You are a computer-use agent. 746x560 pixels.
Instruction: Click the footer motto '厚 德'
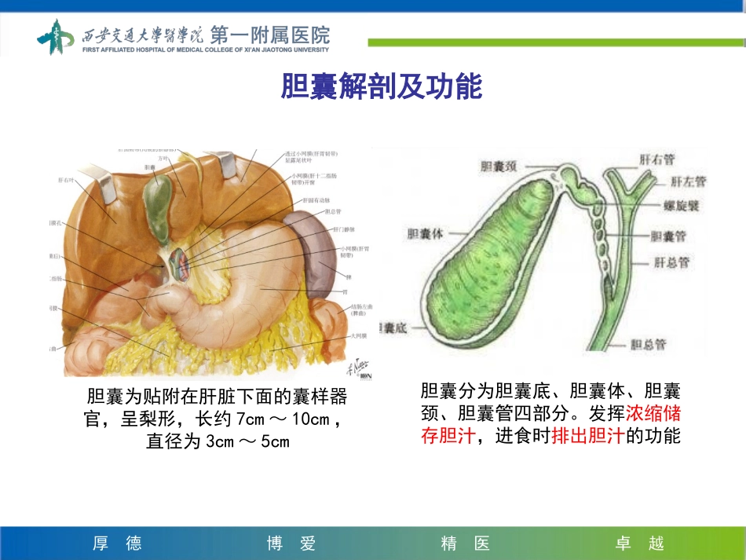point(117,543)
